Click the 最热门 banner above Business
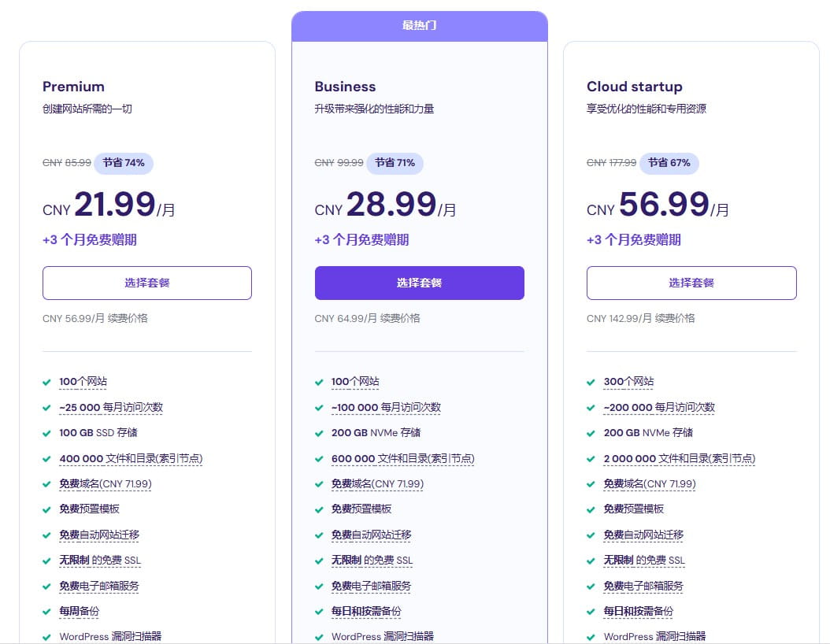This screenshot has width=830, height=644. [419, 25]
